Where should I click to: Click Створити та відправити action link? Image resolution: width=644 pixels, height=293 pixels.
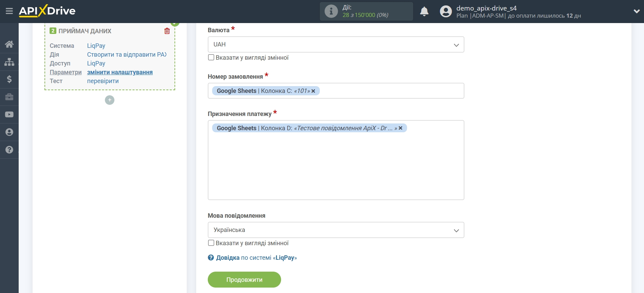click(x=127, y=55)
